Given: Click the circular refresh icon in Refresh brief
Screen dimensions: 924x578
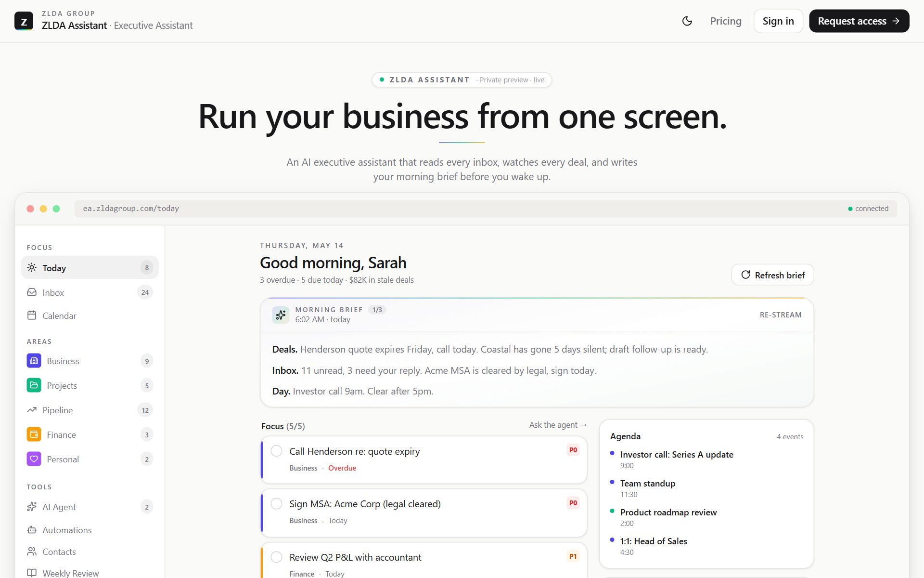Looking at the screenshot, I should point(745,275).
